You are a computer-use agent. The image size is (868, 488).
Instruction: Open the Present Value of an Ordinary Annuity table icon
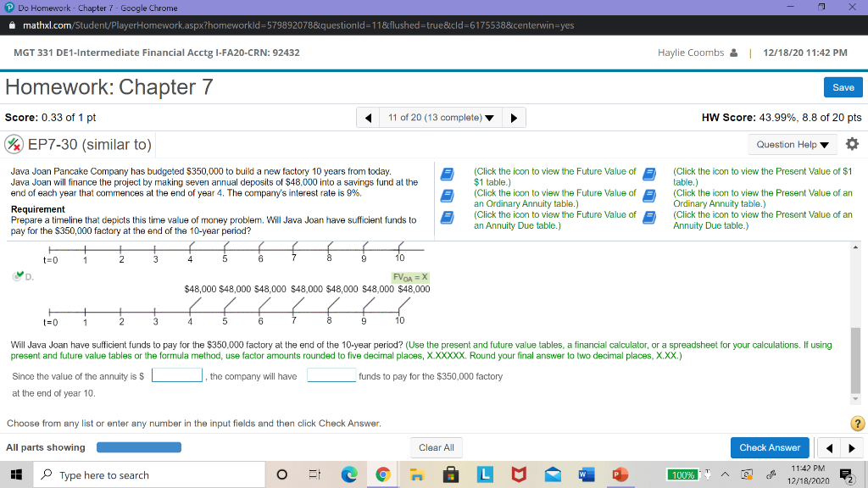point(649,196)
